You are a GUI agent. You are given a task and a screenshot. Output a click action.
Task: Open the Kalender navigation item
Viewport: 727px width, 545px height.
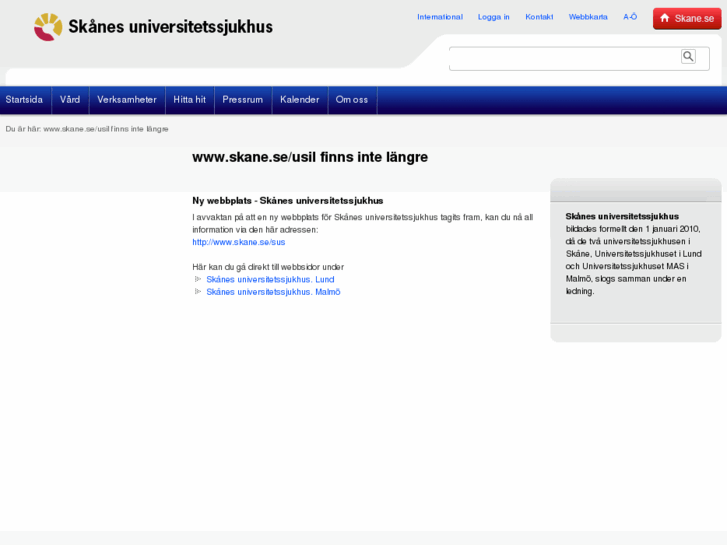coord(300,100)
